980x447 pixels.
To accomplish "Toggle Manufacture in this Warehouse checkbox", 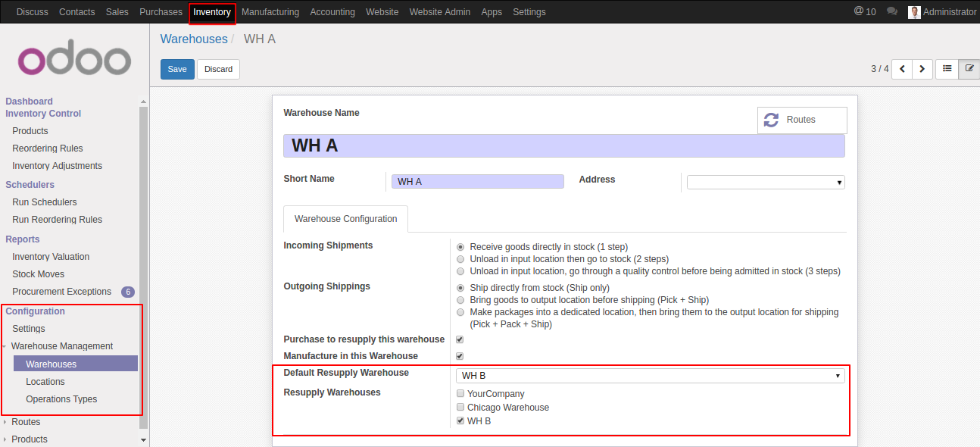I will coord(460,356).
